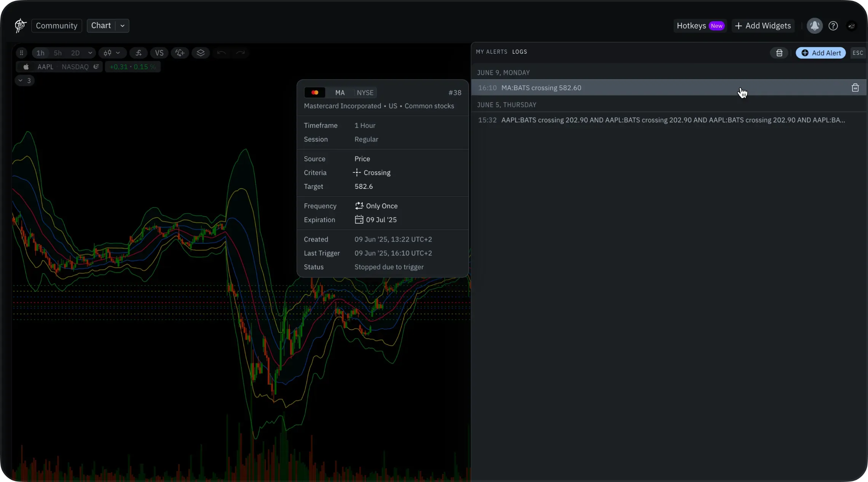The height and width of the screenshot is (482, 868).
Task: Select the 2D timeframe
Action: click(x=75, y=53)
